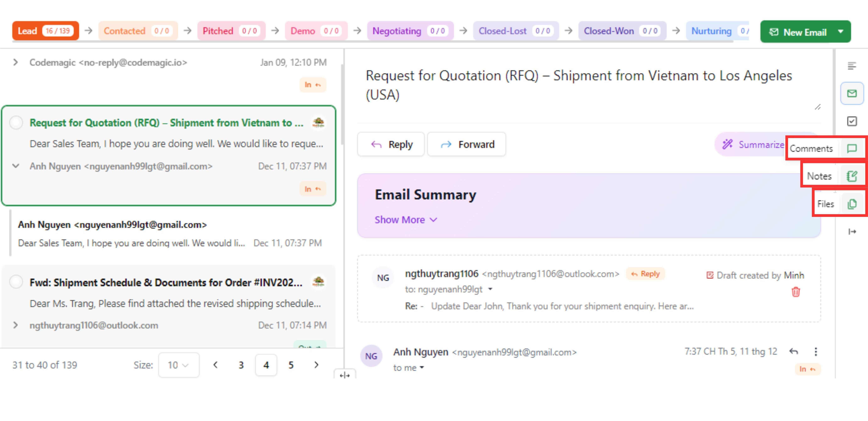Select the Fwd: Shipment Schedule email circle
Viewport: 868px width, 421px height.
tap(16, 282)
